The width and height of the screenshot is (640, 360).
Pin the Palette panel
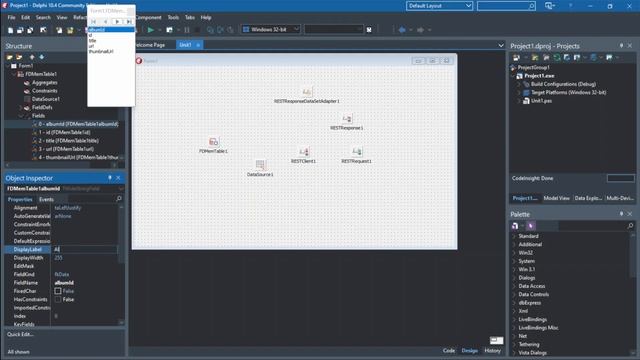click(x=621, y=214)
